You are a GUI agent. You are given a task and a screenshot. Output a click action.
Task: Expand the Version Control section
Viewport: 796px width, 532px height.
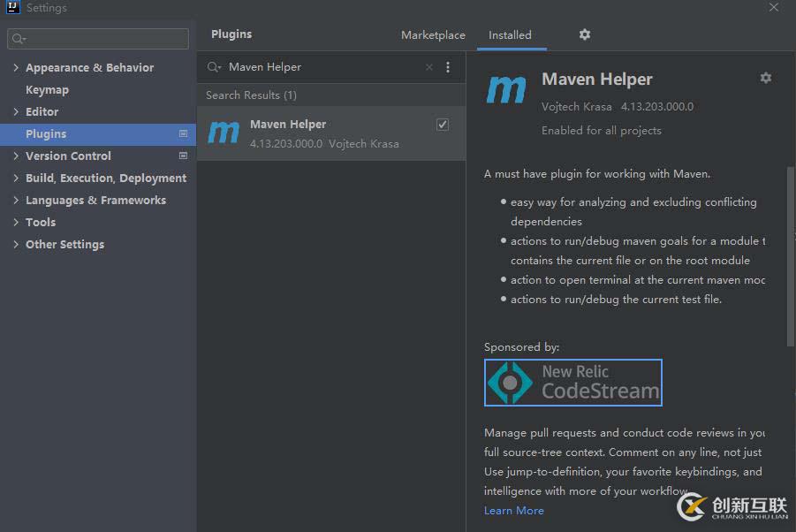16,156
